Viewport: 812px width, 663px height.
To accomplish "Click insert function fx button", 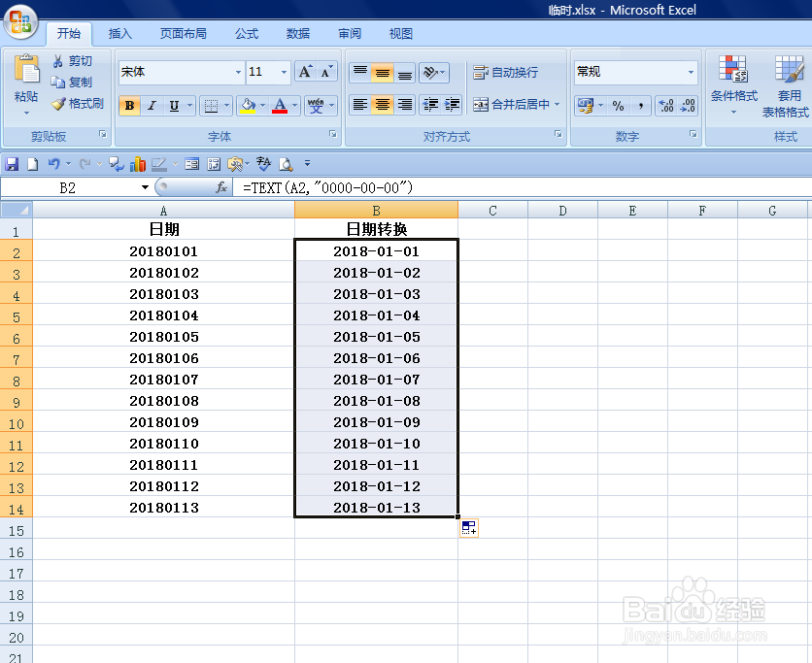I will pyautogui.click(x=221, y=187).
